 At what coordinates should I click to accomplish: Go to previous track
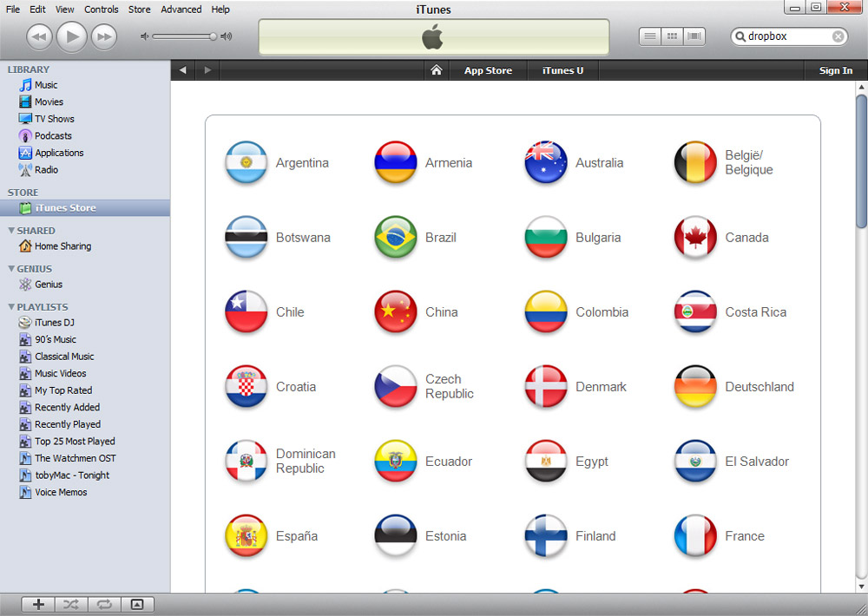point(40,36)
